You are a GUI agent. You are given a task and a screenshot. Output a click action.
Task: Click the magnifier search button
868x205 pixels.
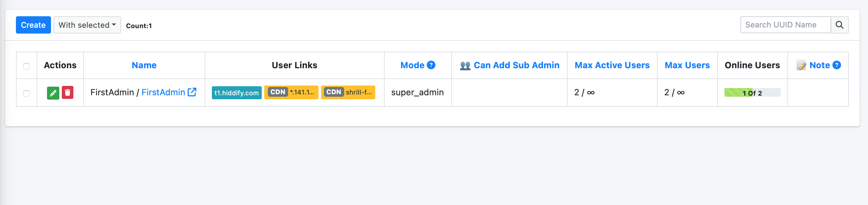pos(839,25)
